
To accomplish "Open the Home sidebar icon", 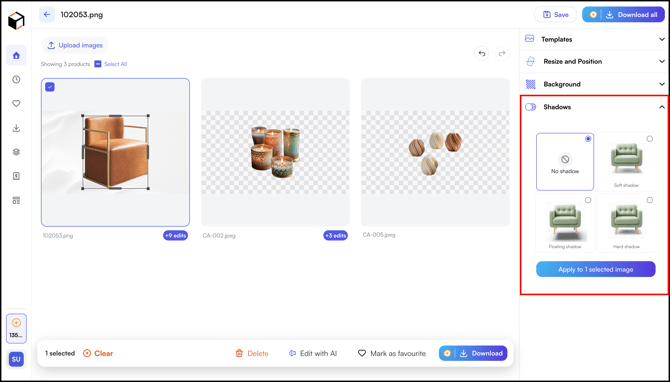I will pyautogui.click(x=16, y=56).
